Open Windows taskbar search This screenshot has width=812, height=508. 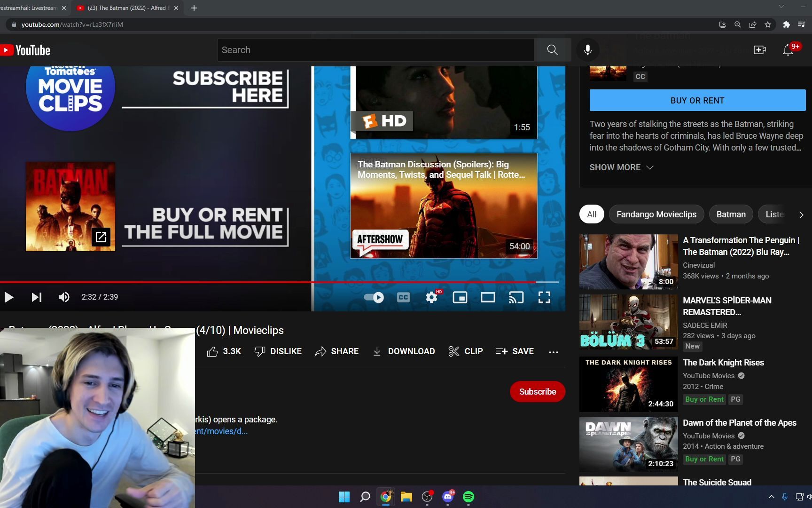click(365, 497)
